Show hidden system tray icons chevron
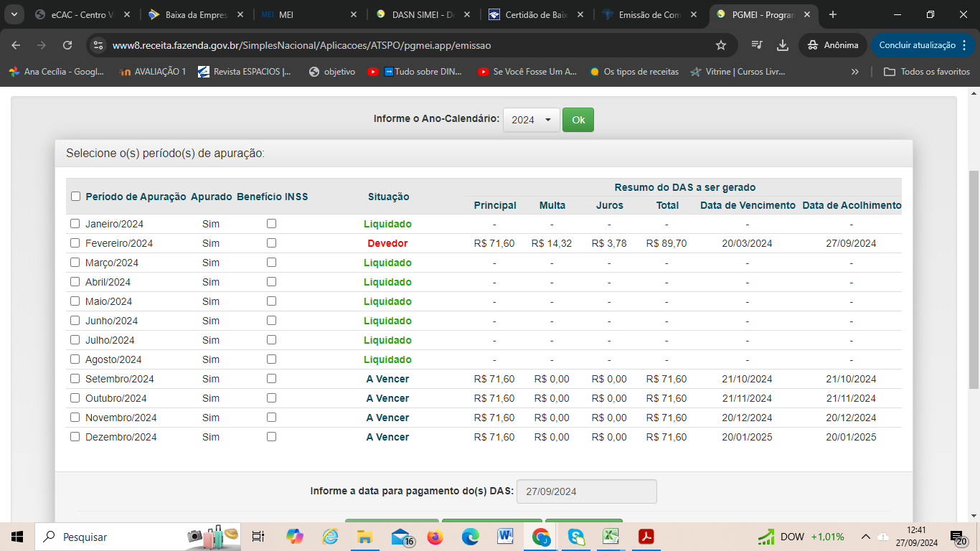Screen dimensions: 980x551 866,537
